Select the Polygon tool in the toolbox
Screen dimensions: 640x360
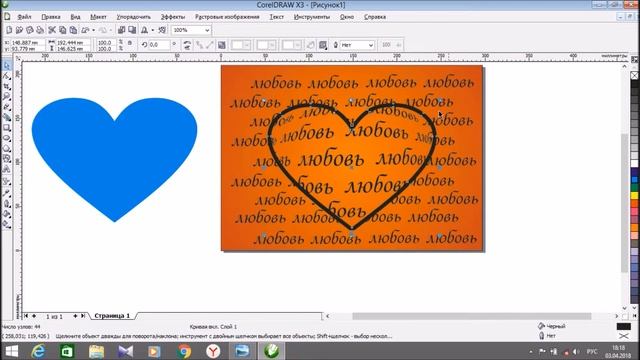click(x=7, y=149)
